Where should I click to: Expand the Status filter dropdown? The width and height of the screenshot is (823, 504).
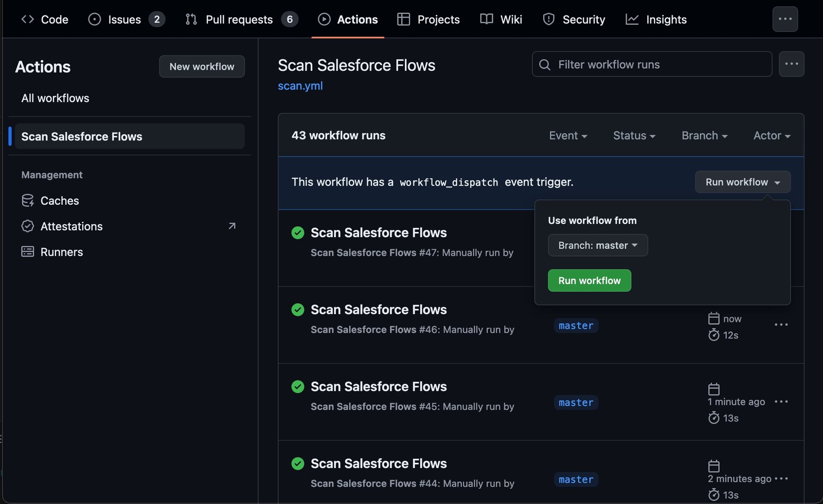(634, 136)
